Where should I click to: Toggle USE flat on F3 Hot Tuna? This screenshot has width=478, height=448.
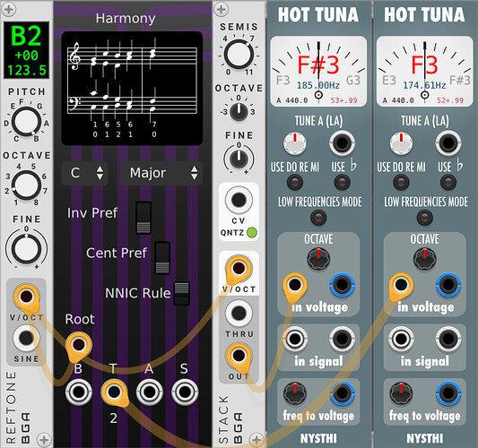point(448,183)
